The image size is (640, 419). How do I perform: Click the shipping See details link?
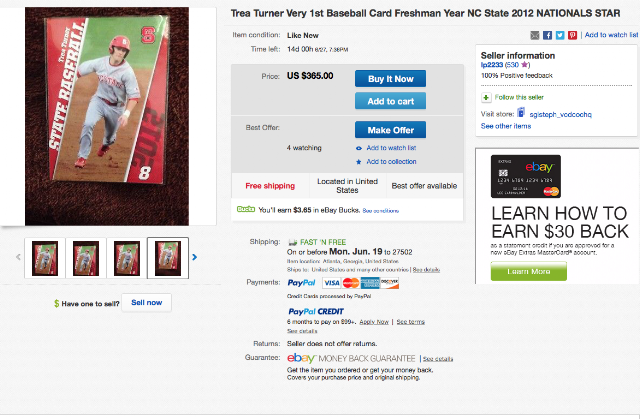coord(426,270)
